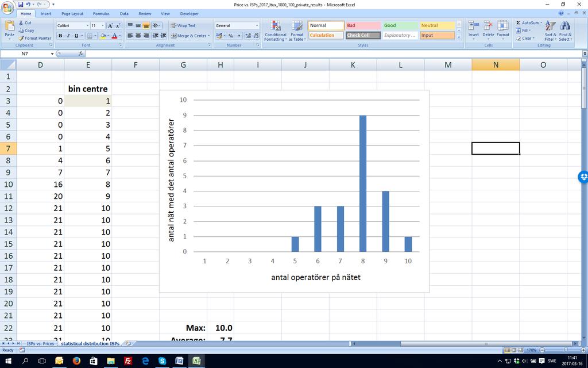Undo the last action

pyautogui.click(x=28, y=5)
